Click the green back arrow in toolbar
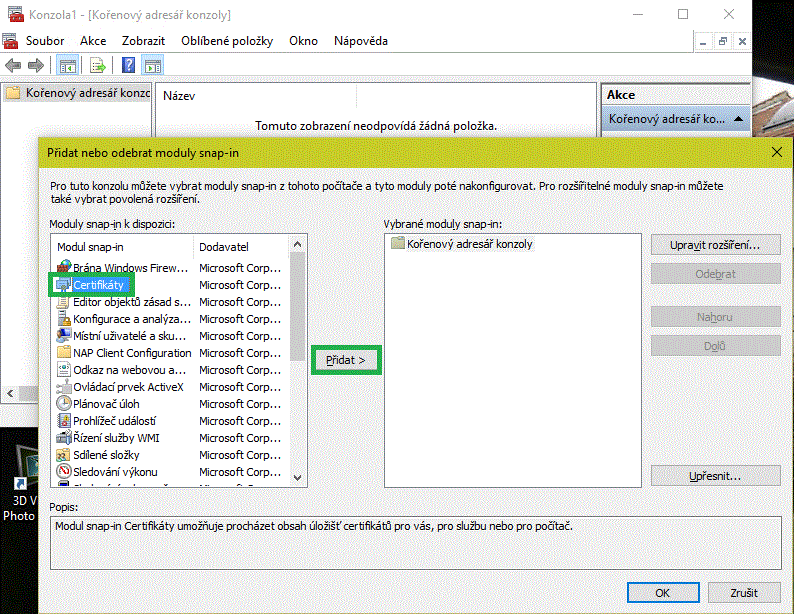This screenshot has width=794, height=614. point(13,66)
